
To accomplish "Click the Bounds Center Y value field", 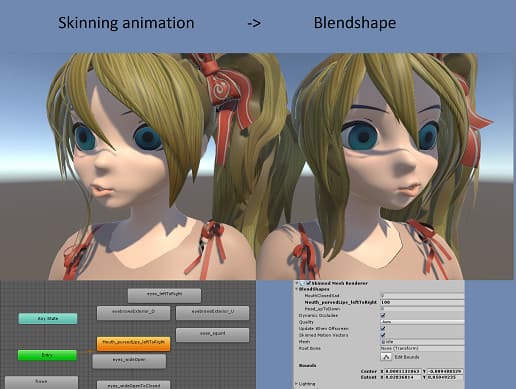I will point(445,371).
